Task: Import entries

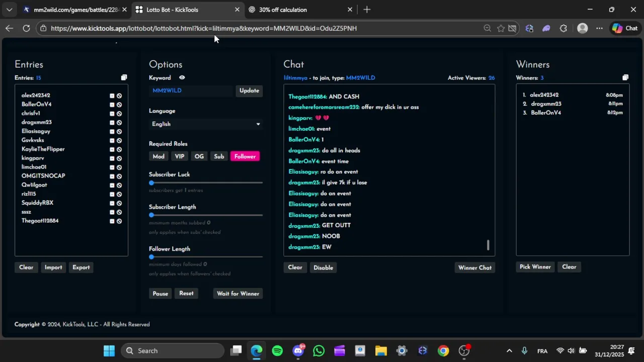Action: pyautogui.click(x=53, y=267)
